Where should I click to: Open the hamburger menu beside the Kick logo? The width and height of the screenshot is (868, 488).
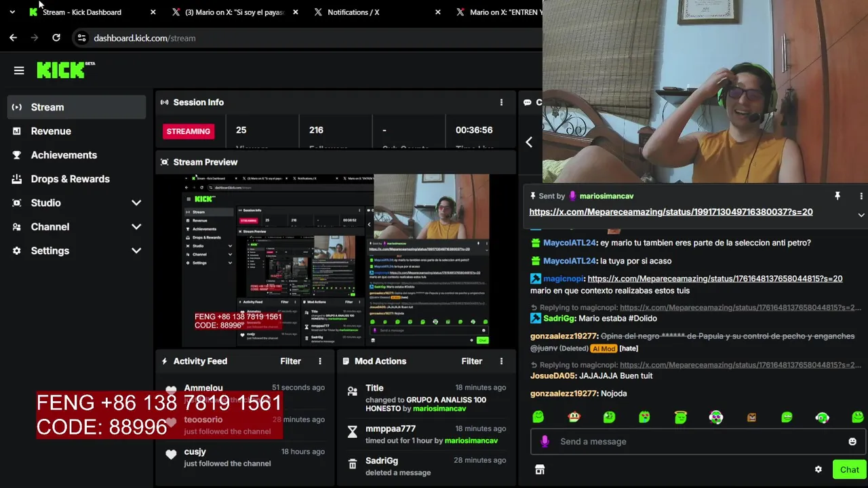(x=19, y=70)
